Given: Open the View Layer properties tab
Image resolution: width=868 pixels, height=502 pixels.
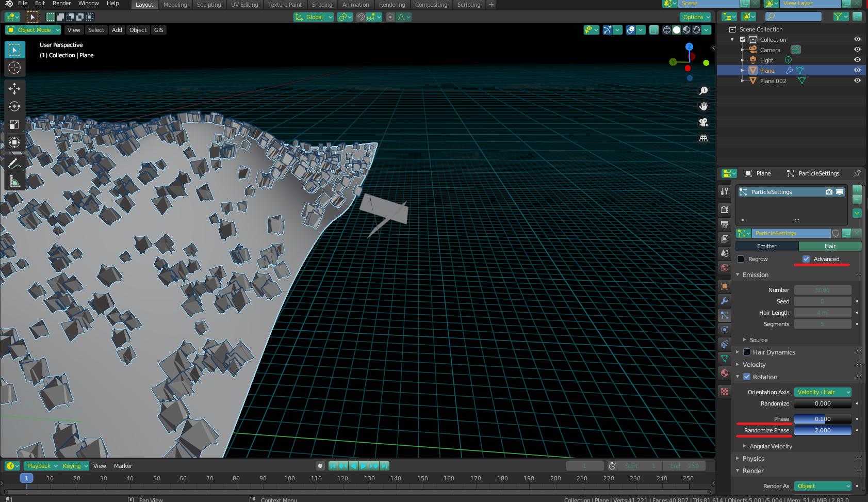Looking at the screenshot, I should click(725, 238).
